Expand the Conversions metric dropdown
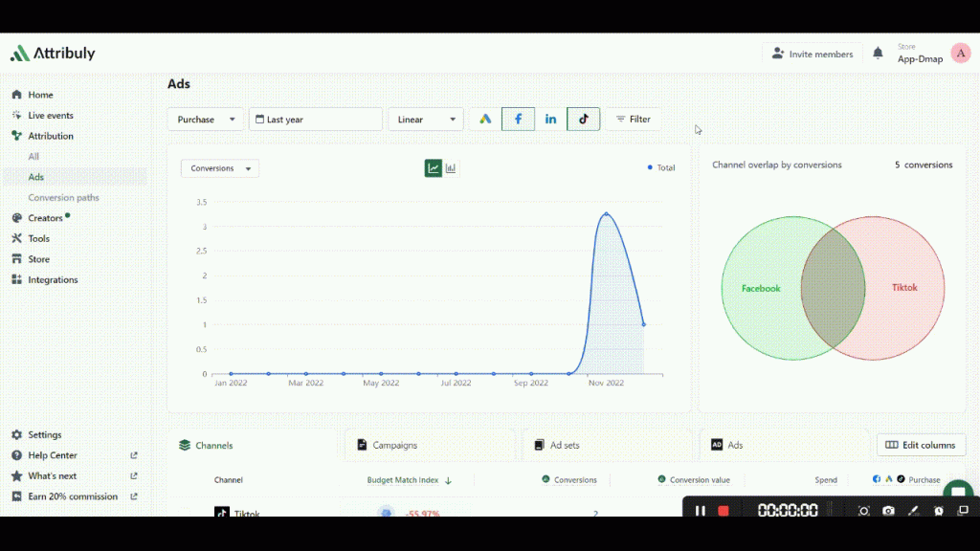Image resolution: width=980 pixels, height=551 pixels. (x=220, y=168)
